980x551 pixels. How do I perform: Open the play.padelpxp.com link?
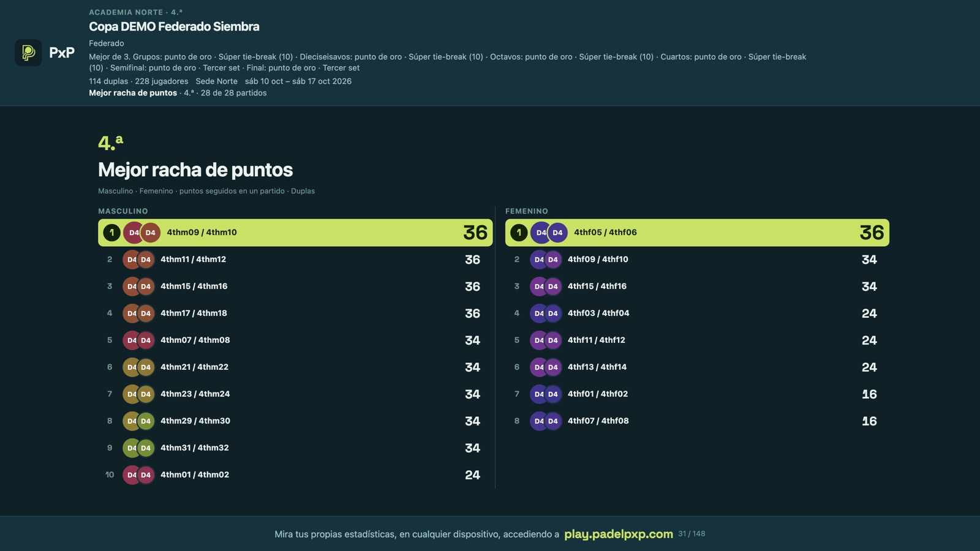618,534
